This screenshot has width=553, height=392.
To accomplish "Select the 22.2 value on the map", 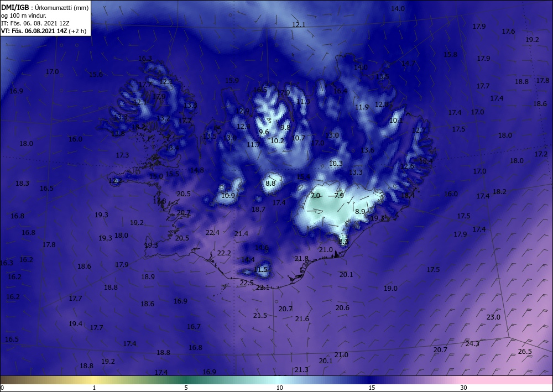I will click(225, 253).
